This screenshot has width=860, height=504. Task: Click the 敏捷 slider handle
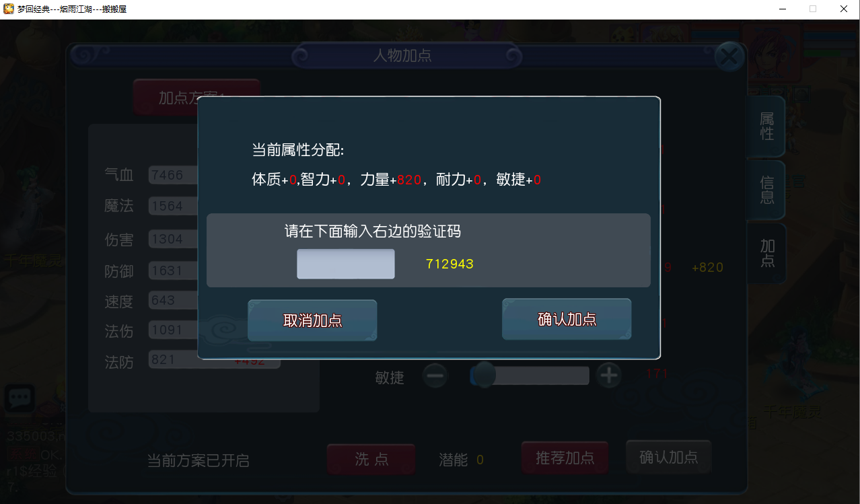[482, 375]
